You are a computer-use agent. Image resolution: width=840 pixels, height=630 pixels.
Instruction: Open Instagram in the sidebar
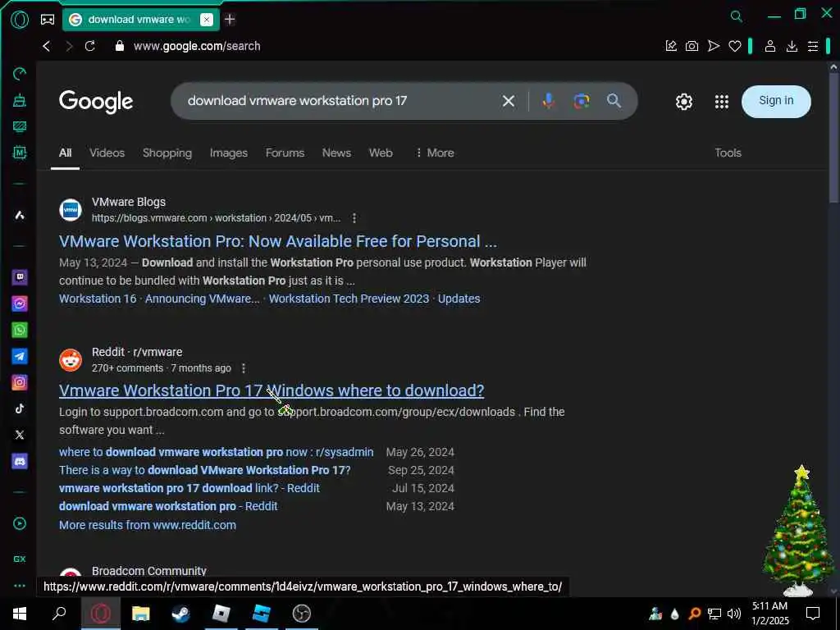20,382
